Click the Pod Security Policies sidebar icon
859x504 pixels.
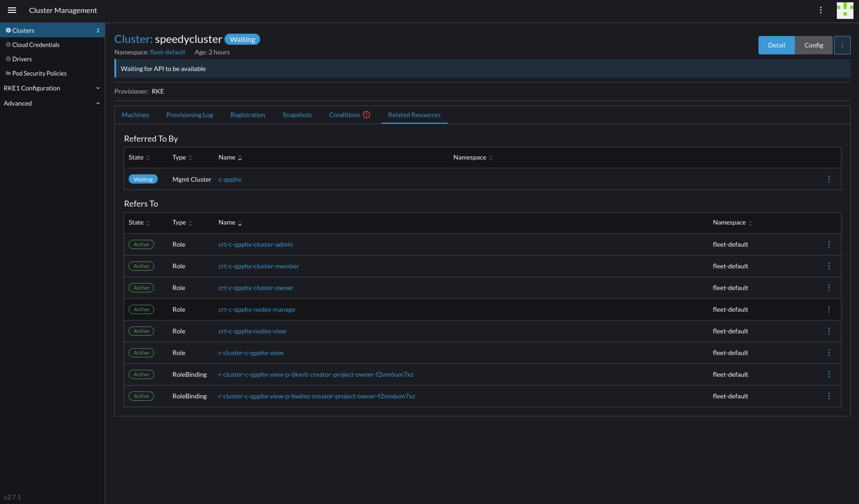point(8,73)
